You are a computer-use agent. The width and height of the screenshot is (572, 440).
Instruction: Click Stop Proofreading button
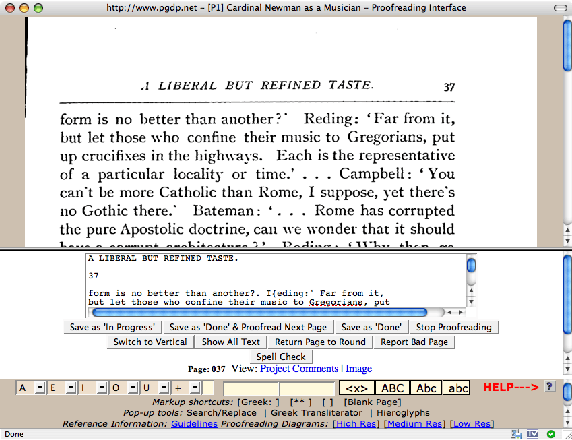(x=454, y=327)
